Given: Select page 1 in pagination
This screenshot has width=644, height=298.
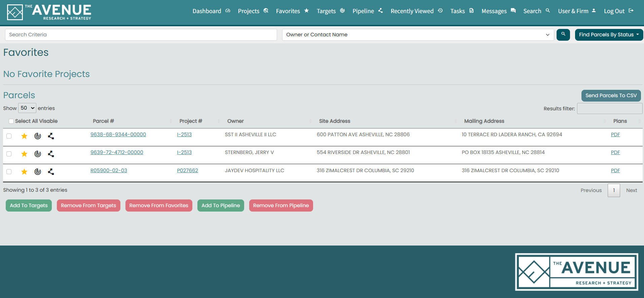Looking at the screenshot, I should click(x=614, y=190).
